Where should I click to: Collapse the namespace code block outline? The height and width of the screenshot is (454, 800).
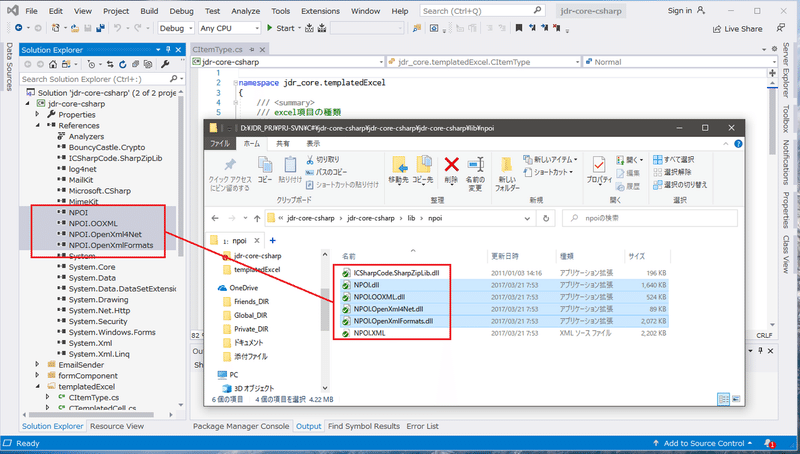235,83
